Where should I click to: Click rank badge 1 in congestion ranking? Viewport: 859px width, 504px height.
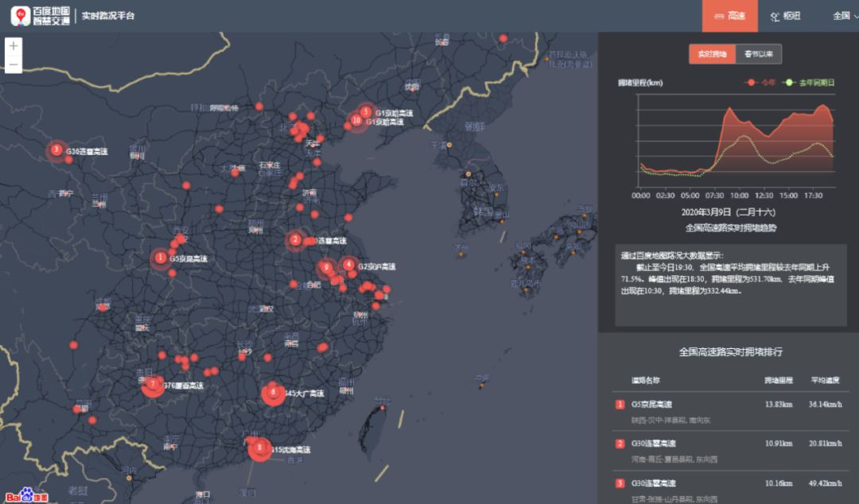620,405
